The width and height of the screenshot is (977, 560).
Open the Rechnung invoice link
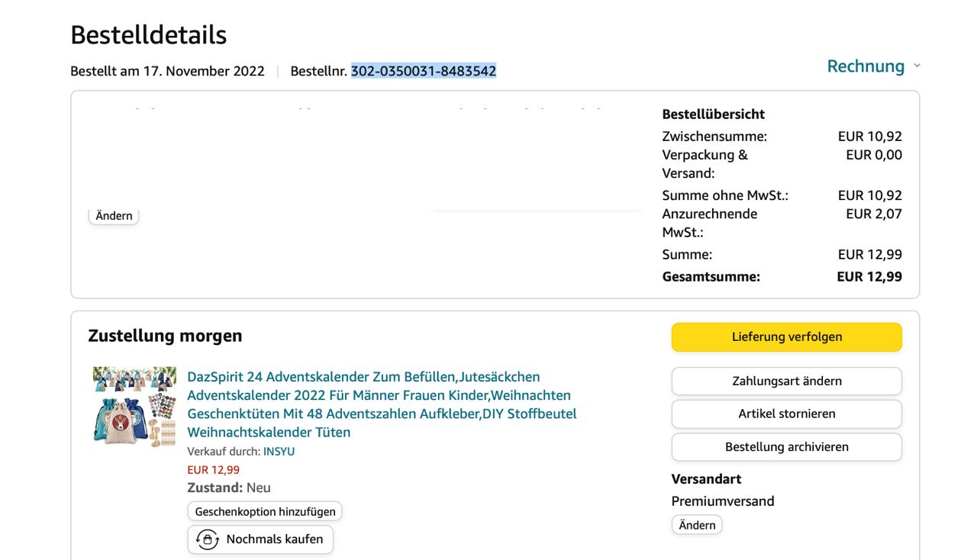(866, 66)
